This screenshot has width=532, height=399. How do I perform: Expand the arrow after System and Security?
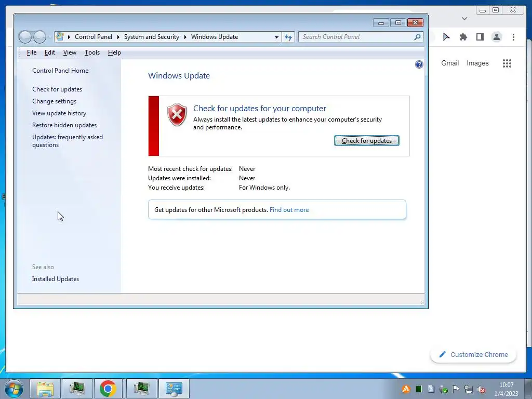(185, 37)
